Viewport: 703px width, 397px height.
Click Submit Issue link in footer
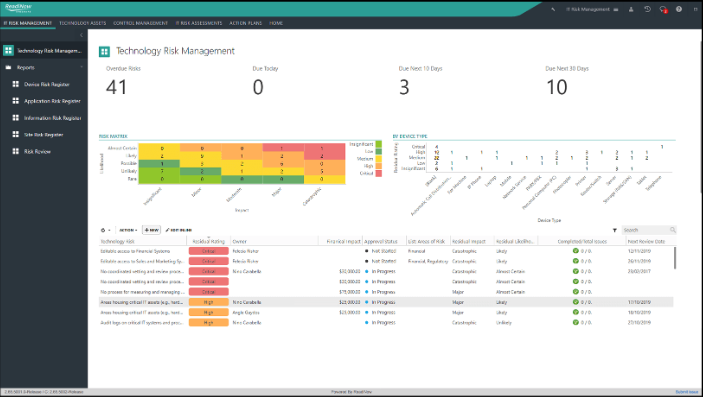point(687,392)
